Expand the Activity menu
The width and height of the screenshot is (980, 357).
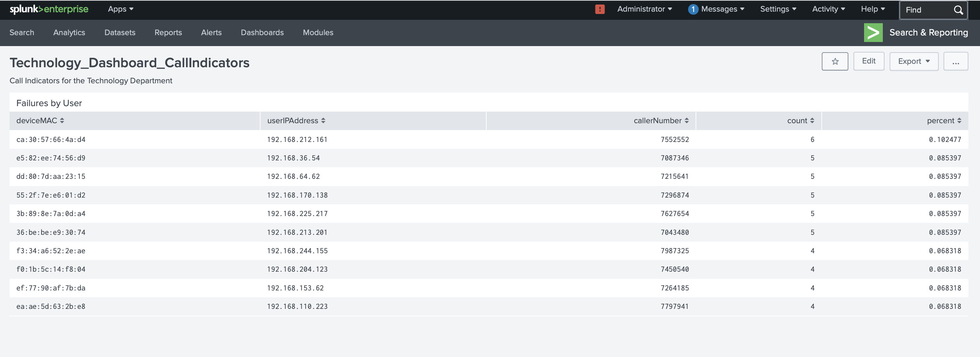coord(828,9)
